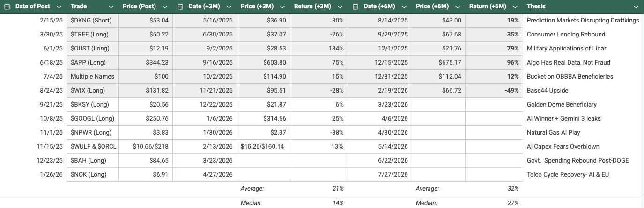Select the $GOOGL (Long) trade cell
Image resolution: width=644 pixels, height=208 pixels.
click(93, 118)
